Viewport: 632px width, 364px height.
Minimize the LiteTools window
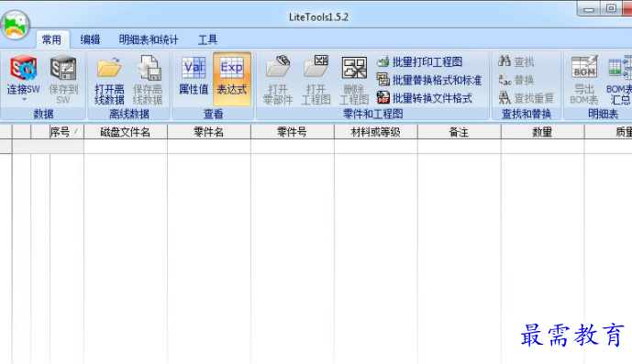click(589, 9)
